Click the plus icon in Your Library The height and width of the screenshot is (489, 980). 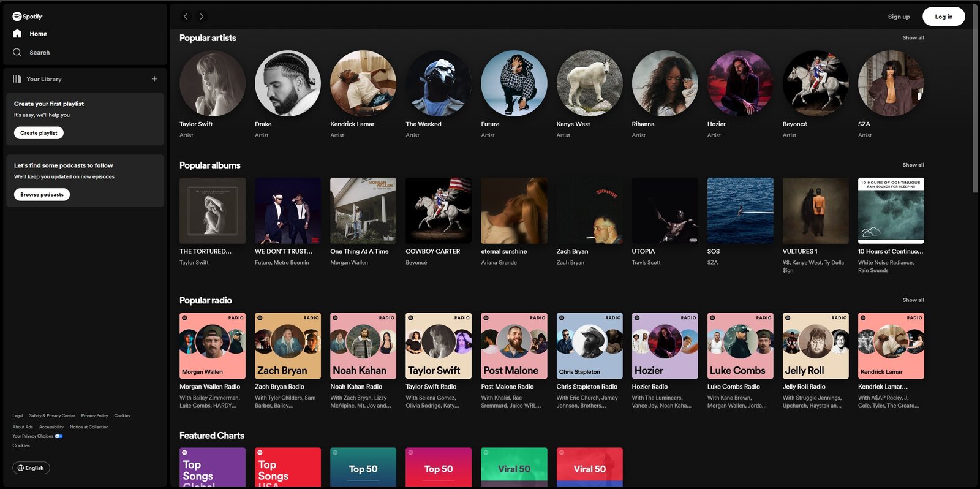click(154, 79)
